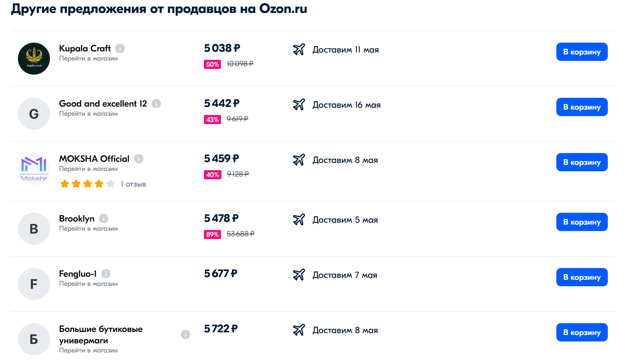644x362 pixels.
Task: Open Перейти в магазин under Kupala Craft
Action: pos(88,59)
